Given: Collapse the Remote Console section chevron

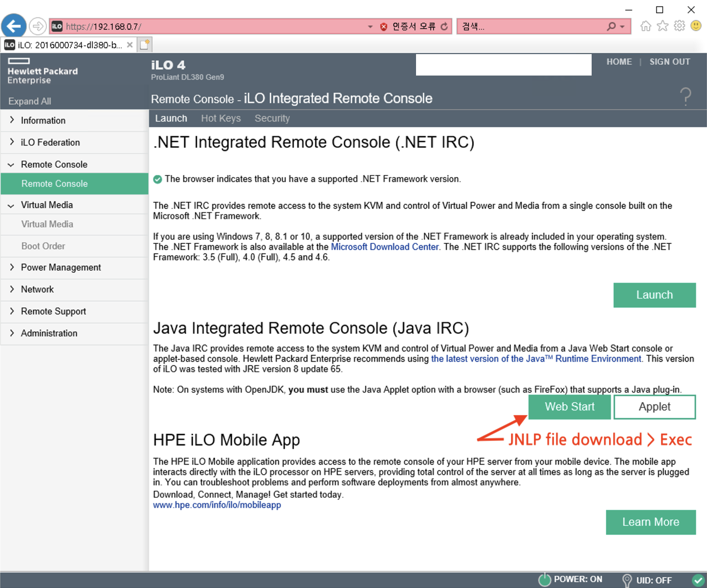Looking at the screenshot, I should pos(11,164).
